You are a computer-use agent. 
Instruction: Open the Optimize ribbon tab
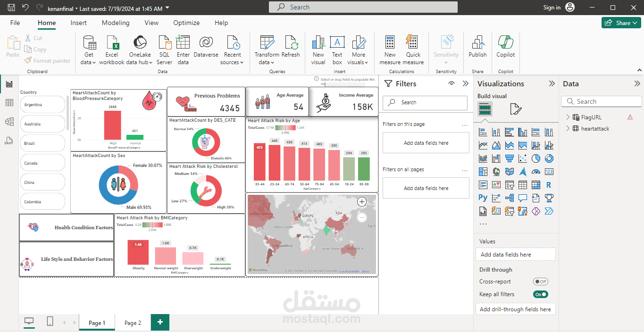[x=186, y=23]
